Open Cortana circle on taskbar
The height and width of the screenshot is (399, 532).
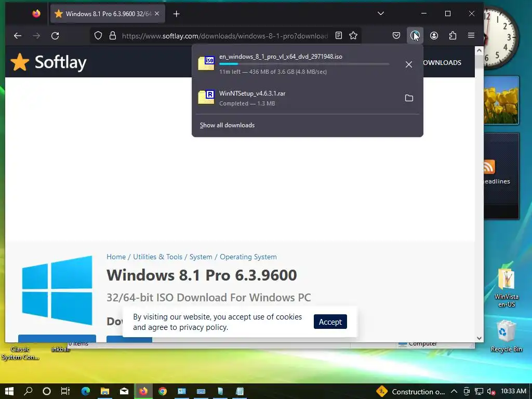click(47, 391)
